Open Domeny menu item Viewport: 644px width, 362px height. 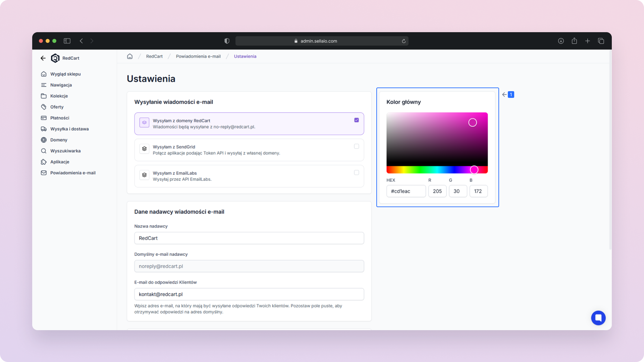coord(59,140)
